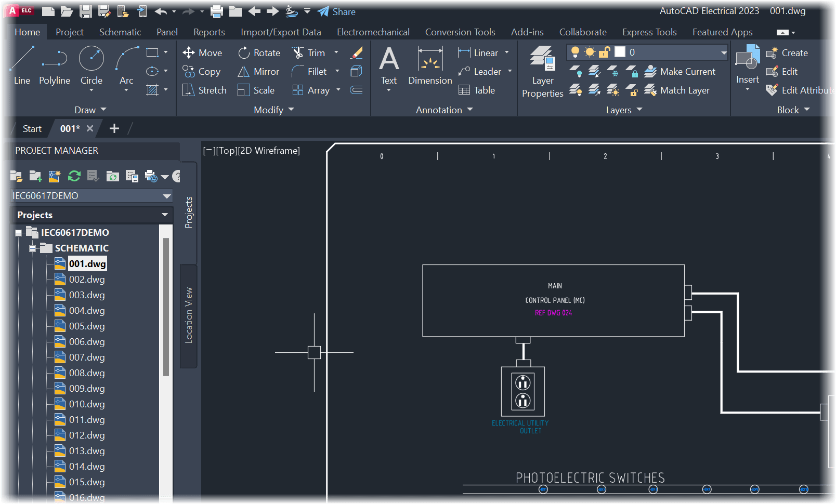This screenshot has width=836, height=504.
Task: Click the white layer color swatch
Action: click(619, 52)
